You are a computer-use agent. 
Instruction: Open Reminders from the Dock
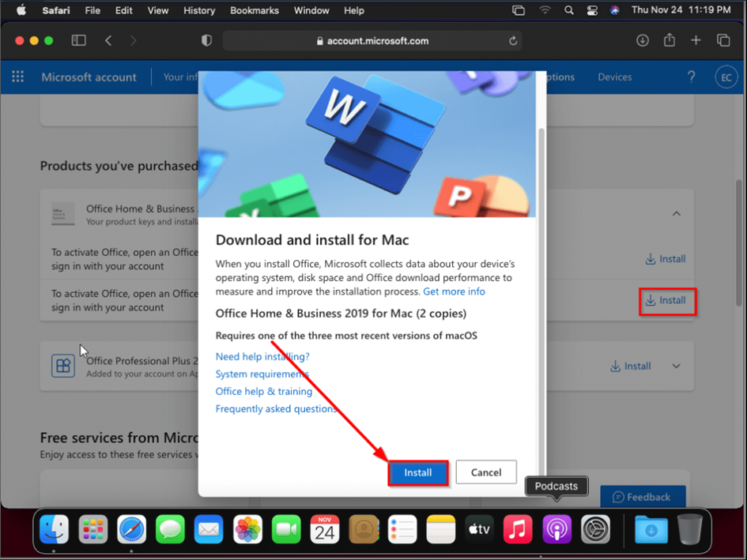[402, 529]
